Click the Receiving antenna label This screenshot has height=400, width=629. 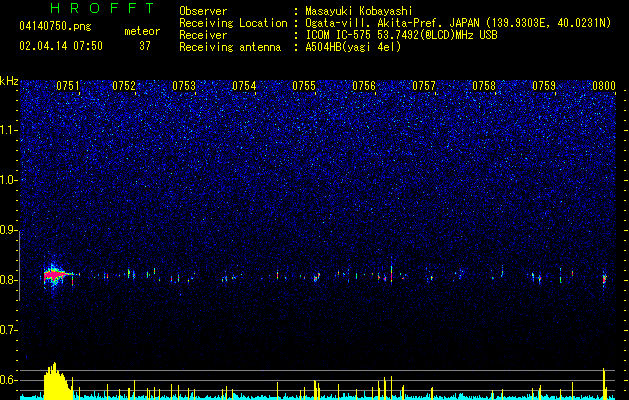[230, 47]
